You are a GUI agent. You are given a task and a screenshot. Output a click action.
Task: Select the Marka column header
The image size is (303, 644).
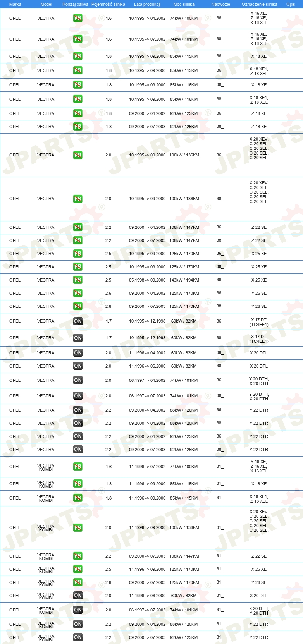pos(15,4)
